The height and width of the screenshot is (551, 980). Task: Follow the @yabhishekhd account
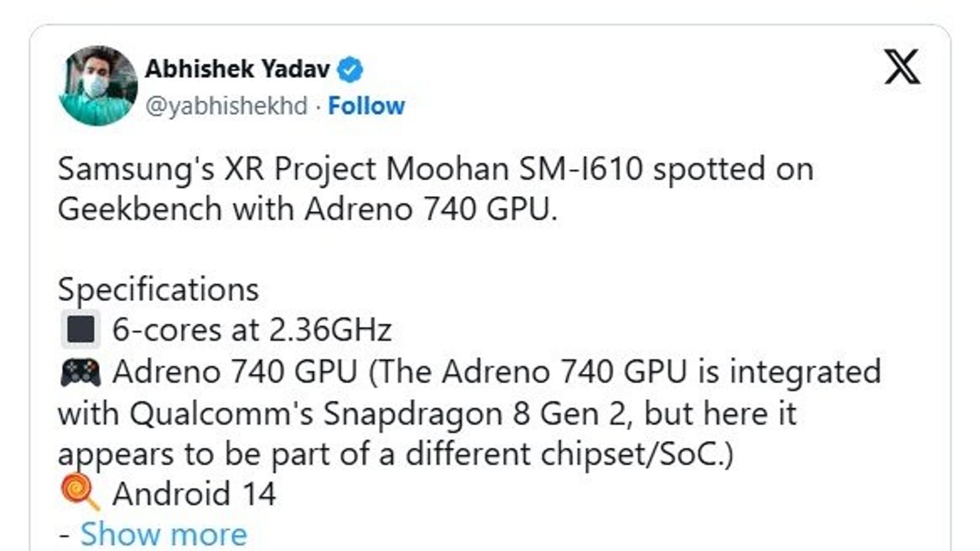tap(366, 106)
